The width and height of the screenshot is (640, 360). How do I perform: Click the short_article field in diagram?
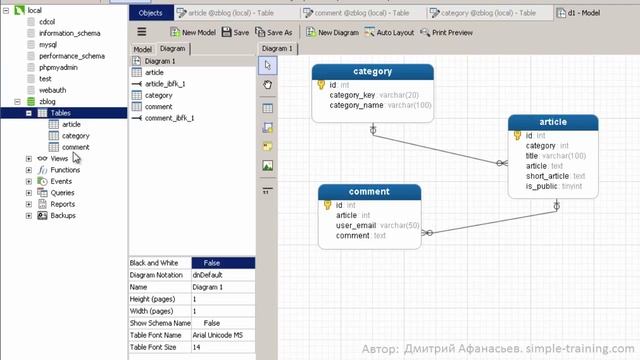pyautogui.click(x=547, y=176)
